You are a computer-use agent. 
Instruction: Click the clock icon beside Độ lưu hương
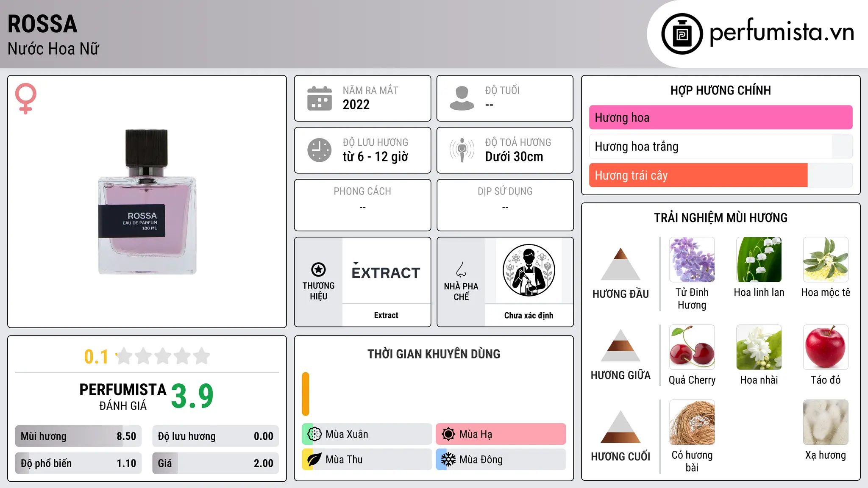320,150
